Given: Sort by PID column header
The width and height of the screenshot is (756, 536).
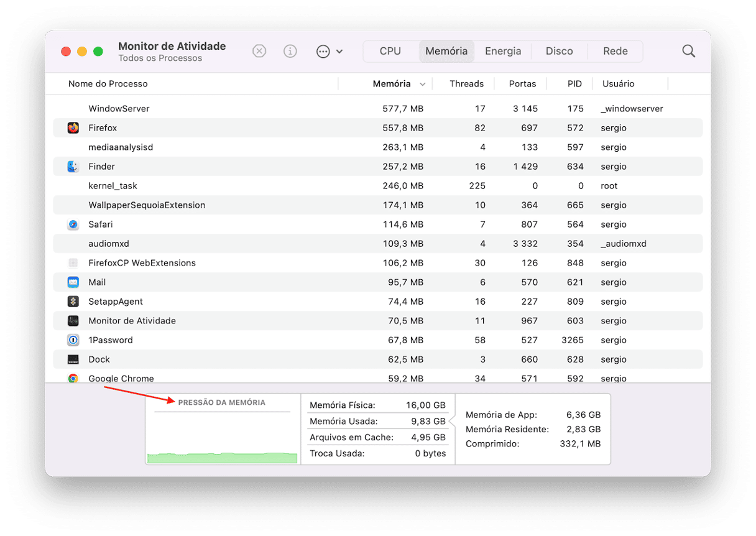Looking at the screenshot, I should [x=574, y=84].
